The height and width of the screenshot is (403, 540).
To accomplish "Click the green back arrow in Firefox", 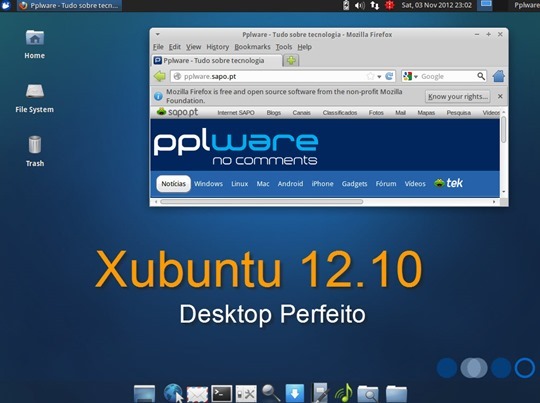I will pos(159,76).
